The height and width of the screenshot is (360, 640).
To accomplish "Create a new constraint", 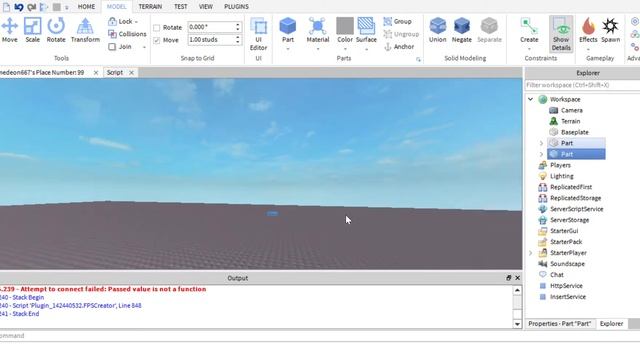I will coord(529,30).
